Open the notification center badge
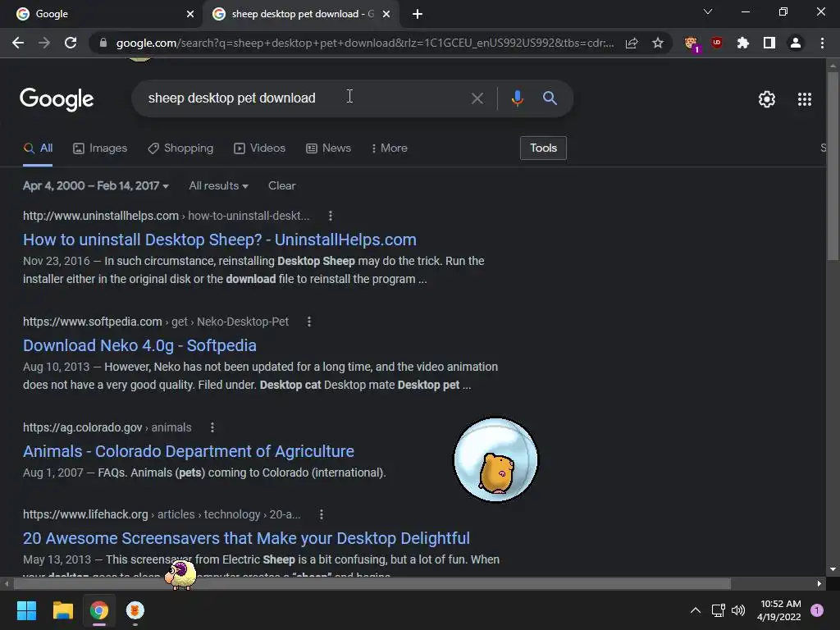The height and width of the screenshot is (630, 840). (817, 609)
